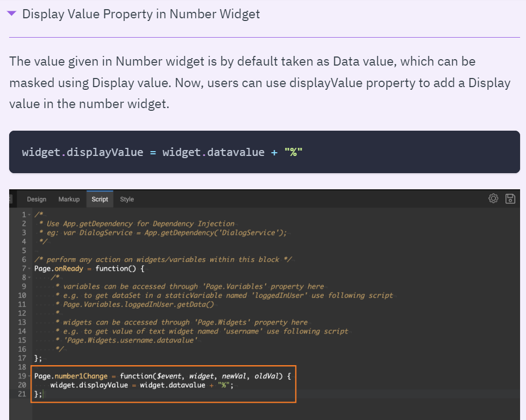
Task: Switch to the Markup tab
Action: click(69, 199)
